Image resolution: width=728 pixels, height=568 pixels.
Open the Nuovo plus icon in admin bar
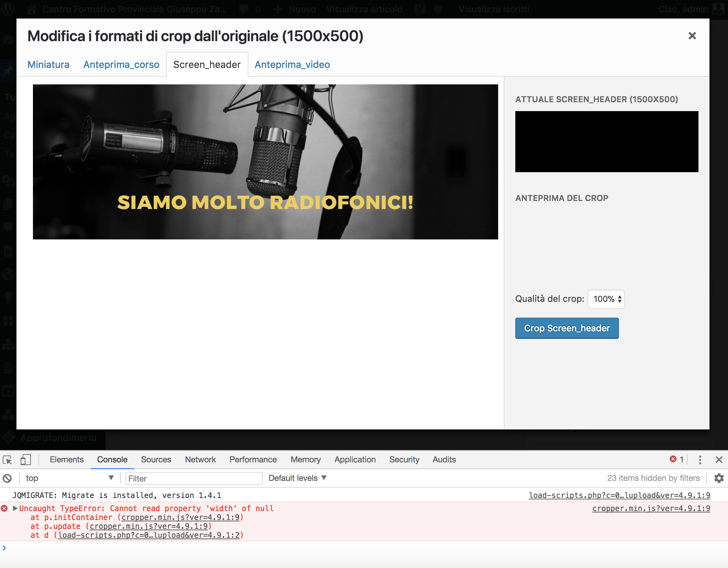[278, 9]
